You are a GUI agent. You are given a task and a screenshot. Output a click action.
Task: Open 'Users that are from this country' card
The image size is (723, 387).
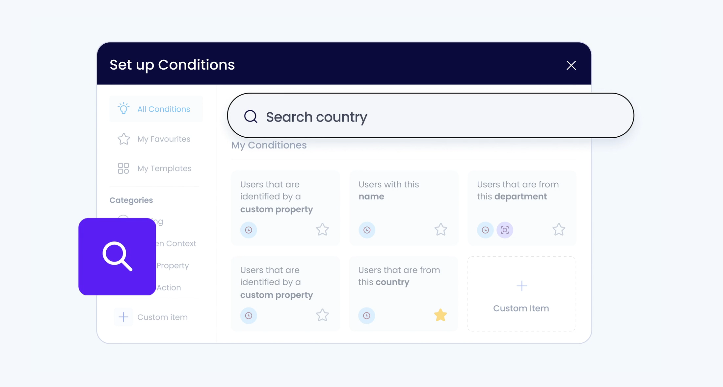(403, 294)
